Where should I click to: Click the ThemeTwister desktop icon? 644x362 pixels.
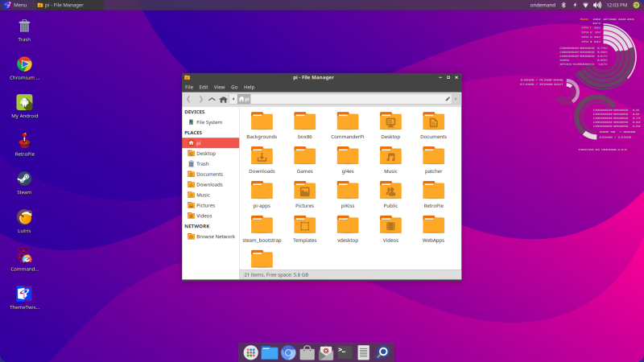coord(24,294)
